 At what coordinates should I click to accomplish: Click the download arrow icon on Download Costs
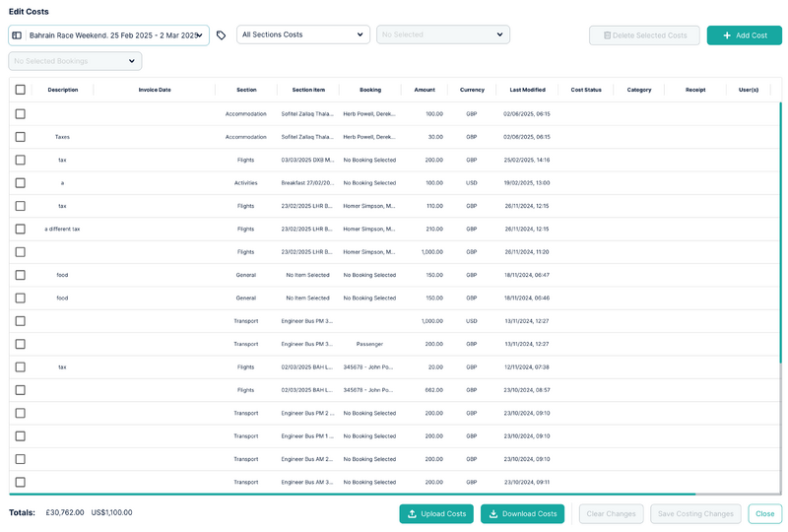click(493, 514)
